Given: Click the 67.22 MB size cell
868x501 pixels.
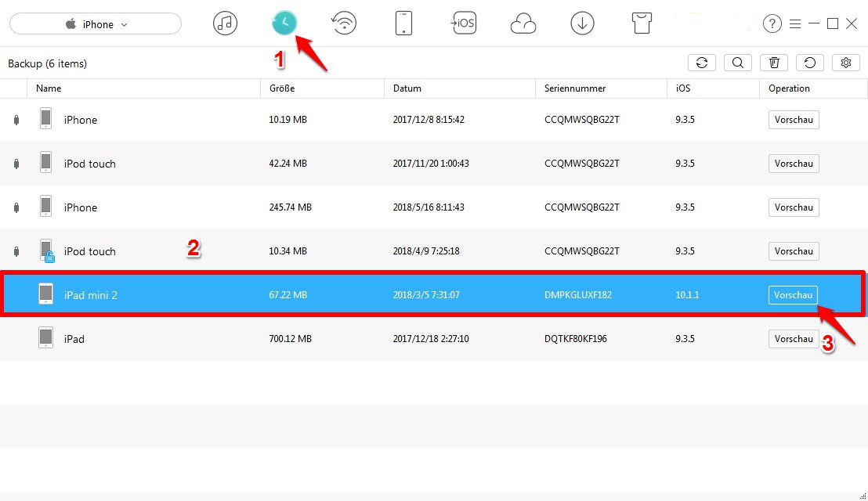Looking at the screenshot, I should tap(288, 295).
